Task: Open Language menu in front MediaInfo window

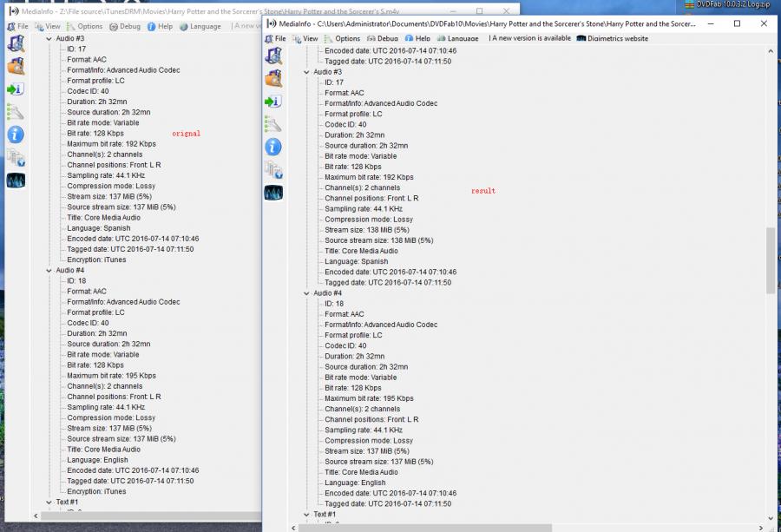Action: pos(457,38)
